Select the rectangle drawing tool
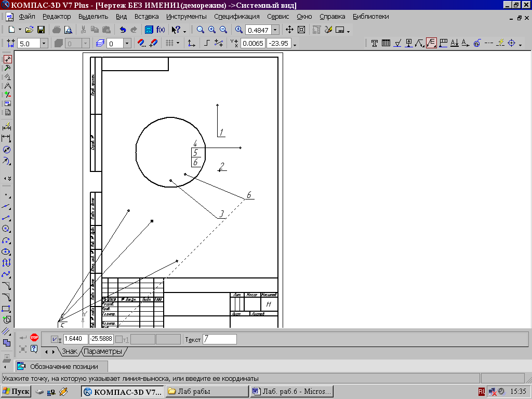 tap(6, 309)
